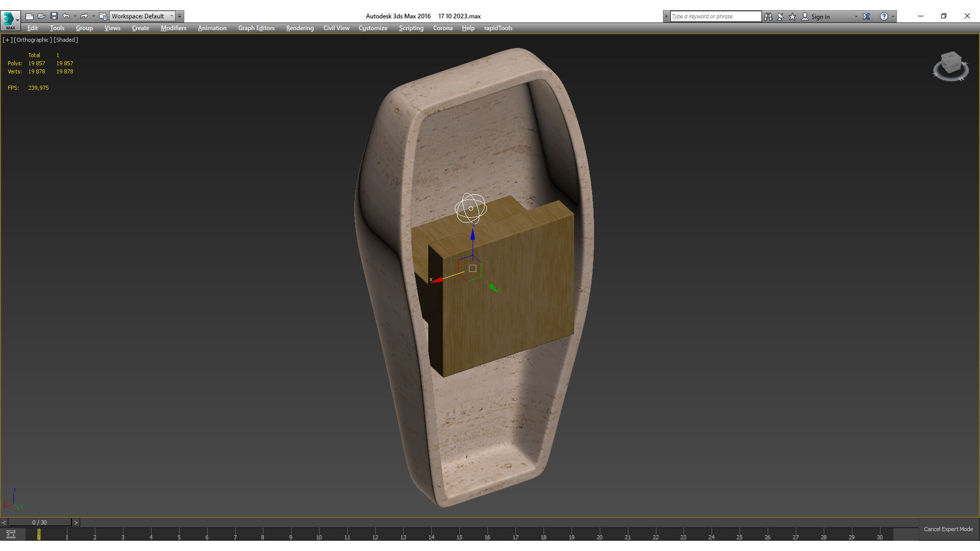Viewport: 980px width, 551px height.
Task: Create a new scene with New icon
Action: [x=30, y=16]
